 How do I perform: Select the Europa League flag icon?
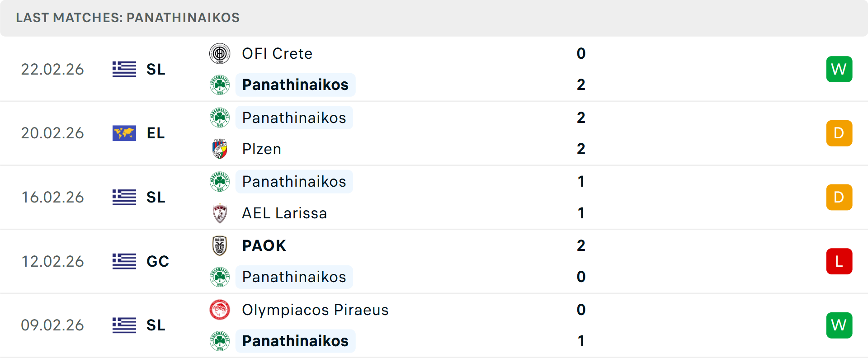click(x=124, y=133)
